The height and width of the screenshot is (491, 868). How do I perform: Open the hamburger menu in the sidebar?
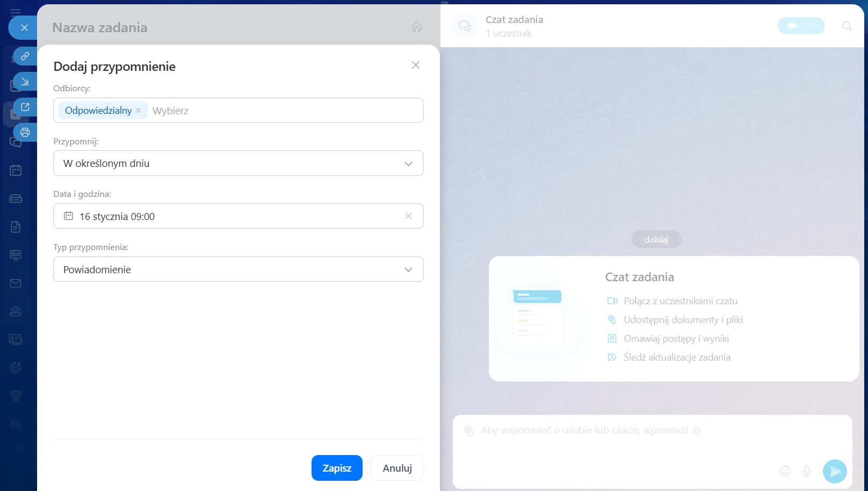(x=16, y=12)
